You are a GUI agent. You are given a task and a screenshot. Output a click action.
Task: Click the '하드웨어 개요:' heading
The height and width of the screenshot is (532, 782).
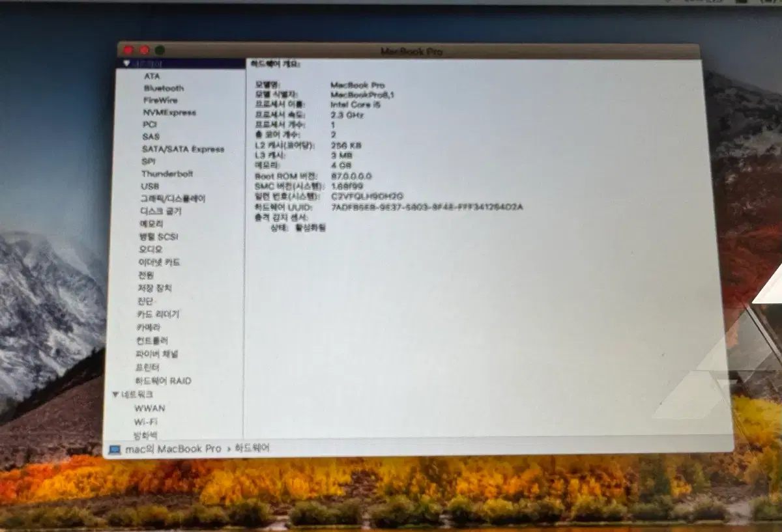click(275, 64)
